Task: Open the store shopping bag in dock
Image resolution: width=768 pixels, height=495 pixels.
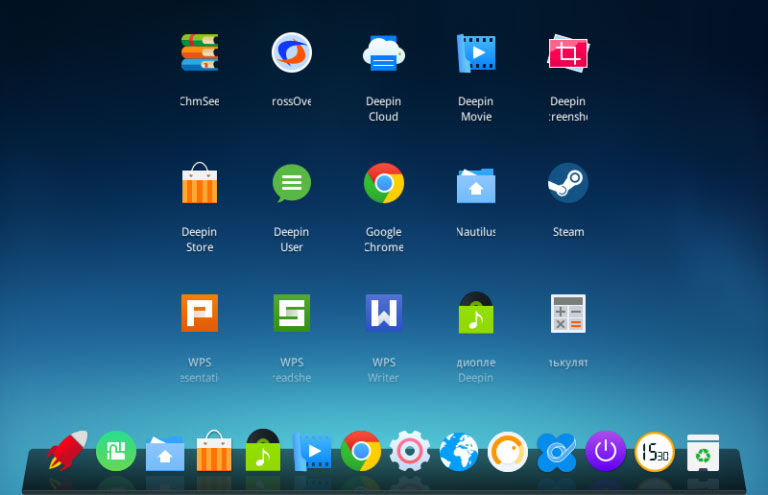Action: click(214, 451)
